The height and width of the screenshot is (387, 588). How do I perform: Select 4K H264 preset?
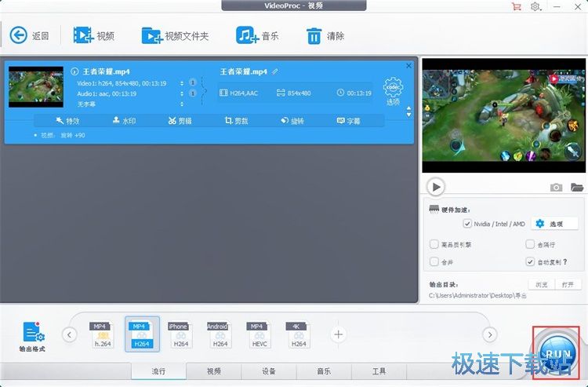[299, 334]
